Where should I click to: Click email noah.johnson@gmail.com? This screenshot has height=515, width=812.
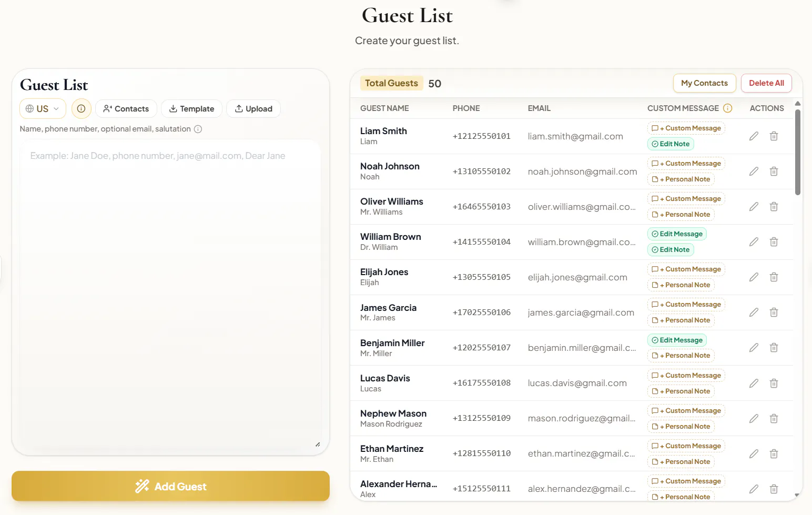pyautogui.click(x=582, y=171)
